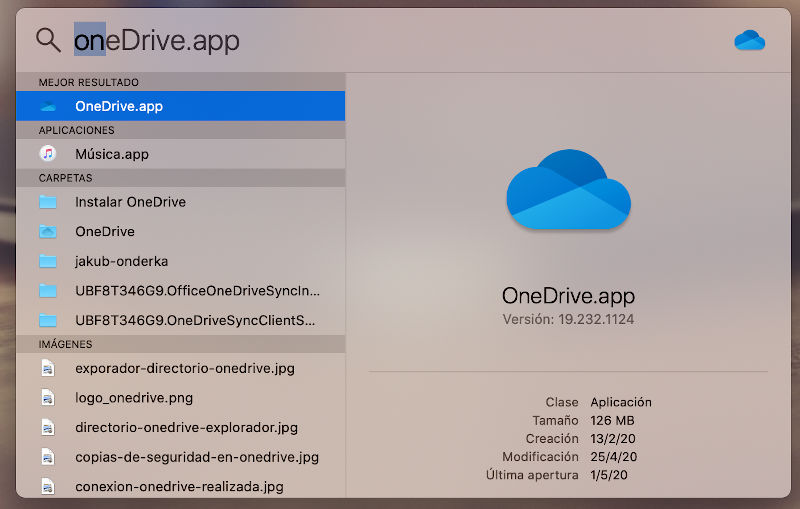Click OneDrive cloud icon in the top result row
The width and height of the screenshot is (800, 509).
click(48, 106)
